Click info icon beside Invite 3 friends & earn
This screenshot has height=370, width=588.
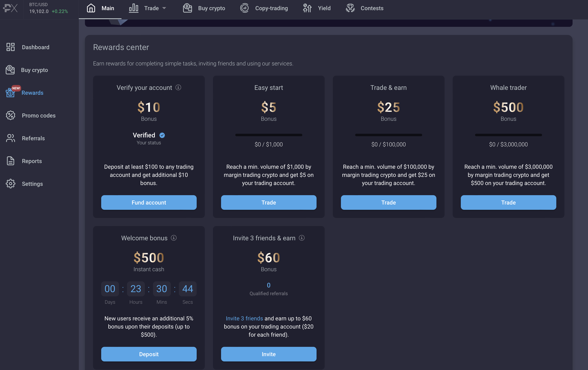point(302,238)
